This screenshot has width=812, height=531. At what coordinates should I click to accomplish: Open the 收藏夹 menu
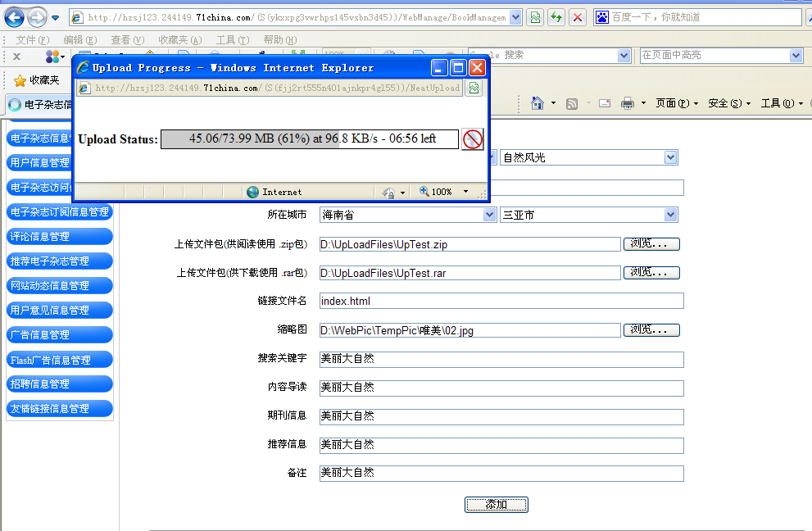[x=179, y=40]
